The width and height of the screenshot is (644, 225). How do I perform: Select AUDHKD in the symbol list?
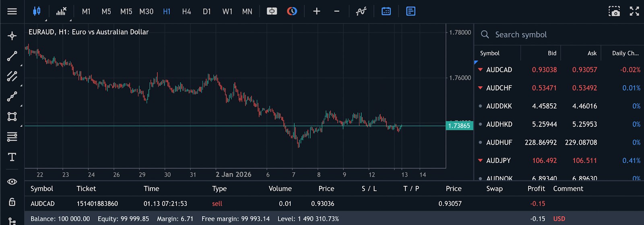(x=499, y=124)
